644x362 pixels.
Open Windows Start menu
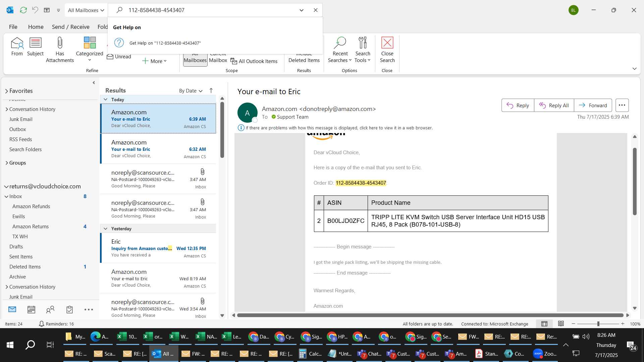pyautogui.click(x=10, y=345)
